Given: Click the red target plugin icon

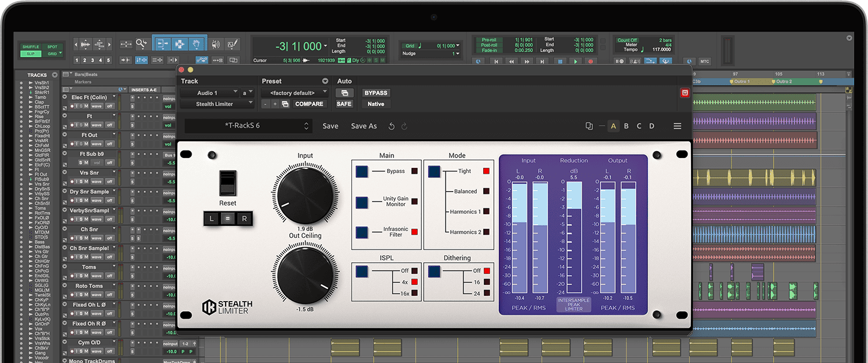Looking at the screenshot, I should point(685,93).
